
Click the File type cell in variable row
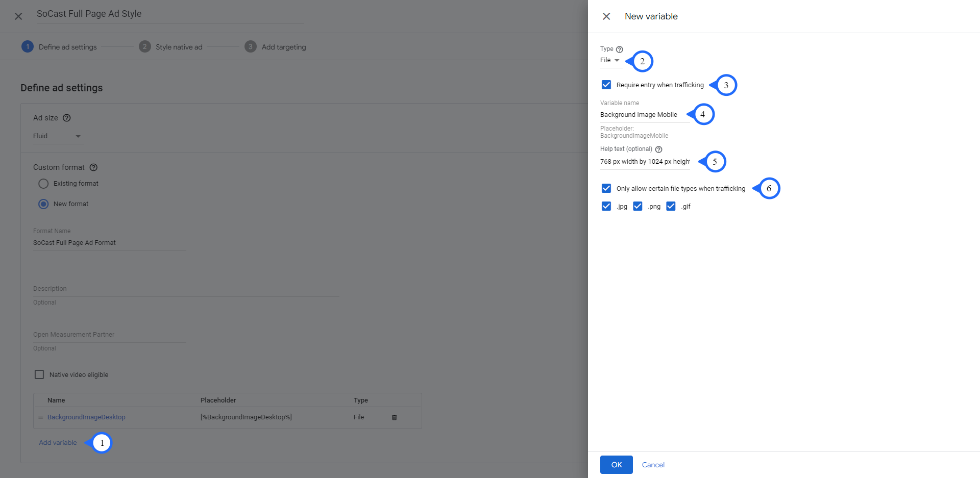[x=359, y=417]
